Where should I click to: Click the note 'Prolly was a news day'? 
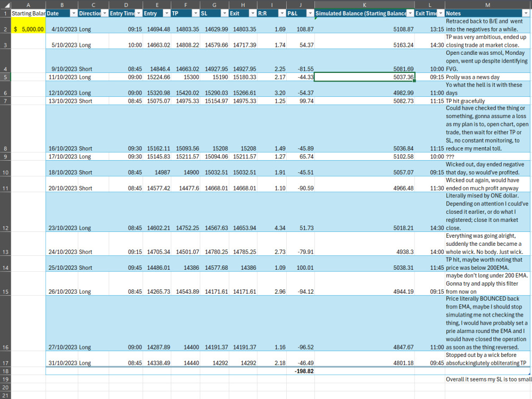point(472,77)
